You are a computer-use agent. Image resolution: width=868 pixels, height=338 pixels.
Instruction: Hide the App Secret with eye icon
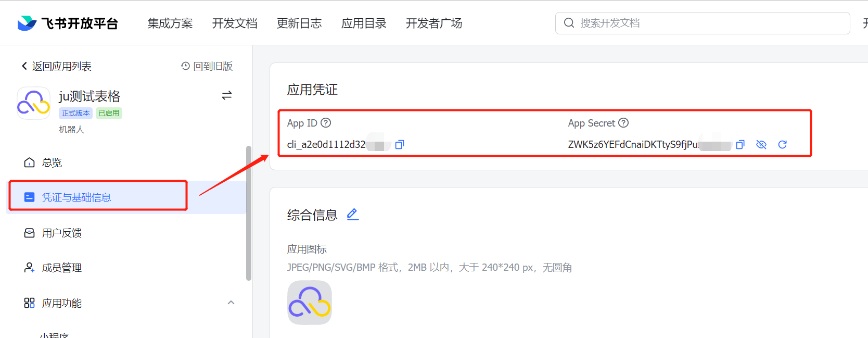(x=761, y=144)
